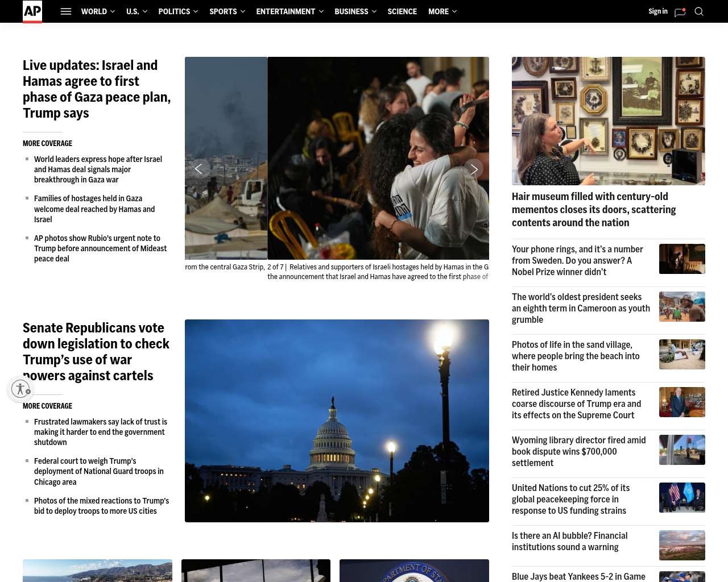Click the Sign in link

pyautogui.click(x=657, y=11)
